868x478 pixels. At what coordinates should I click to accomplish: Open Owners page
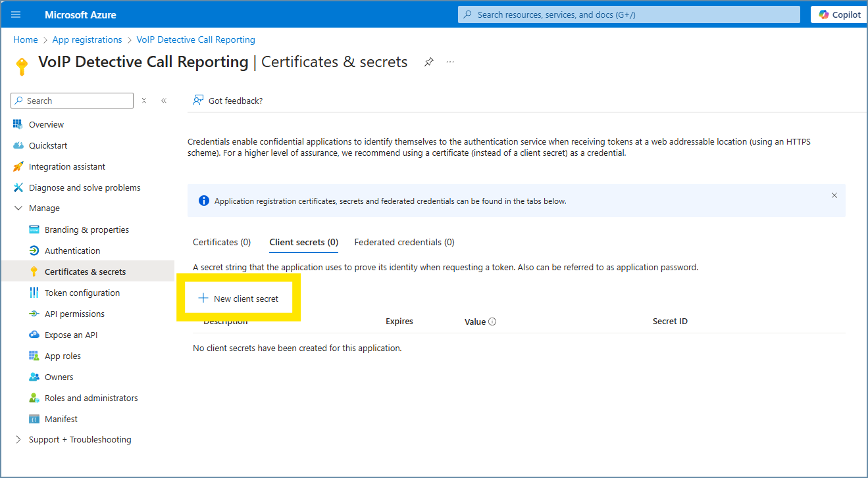click(x=59, y=377)
